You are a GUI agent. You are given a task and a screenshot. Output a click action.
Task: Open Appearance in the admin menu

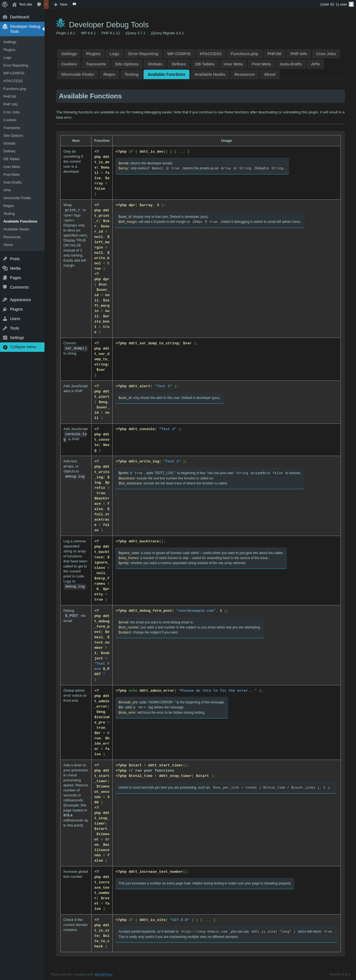point(20,300)
